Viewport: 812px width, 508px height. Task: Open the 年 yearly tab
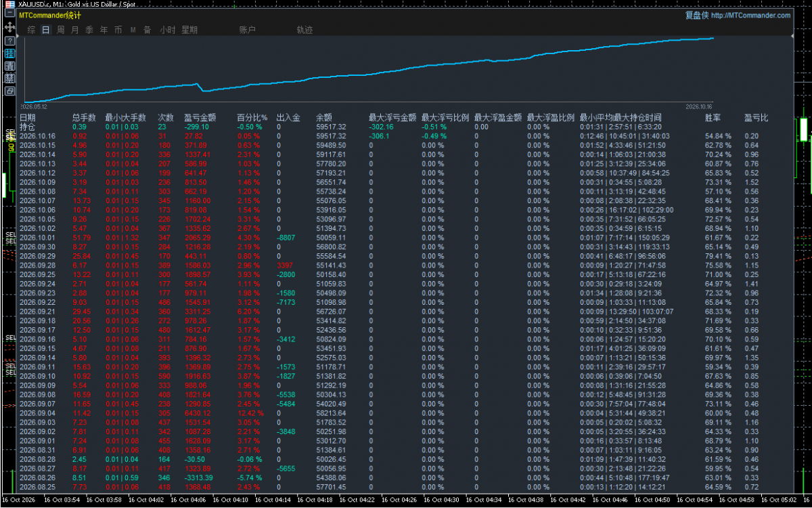point(104,30)
